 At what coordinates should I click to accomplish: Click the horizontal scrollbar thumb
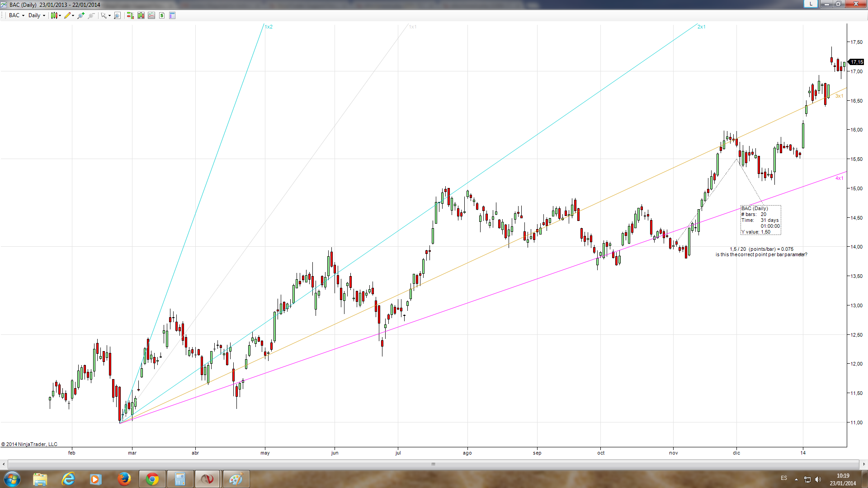click(433, 464)
